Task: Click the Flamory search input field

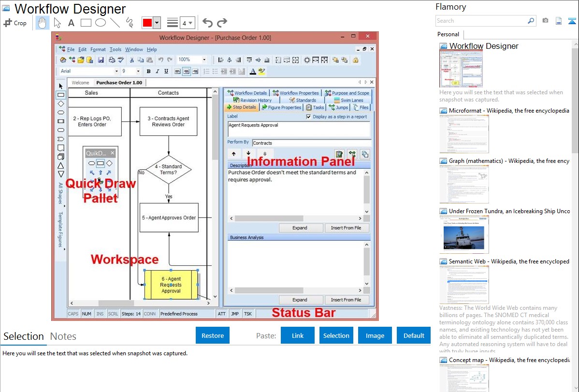Action: coord(481,21)
